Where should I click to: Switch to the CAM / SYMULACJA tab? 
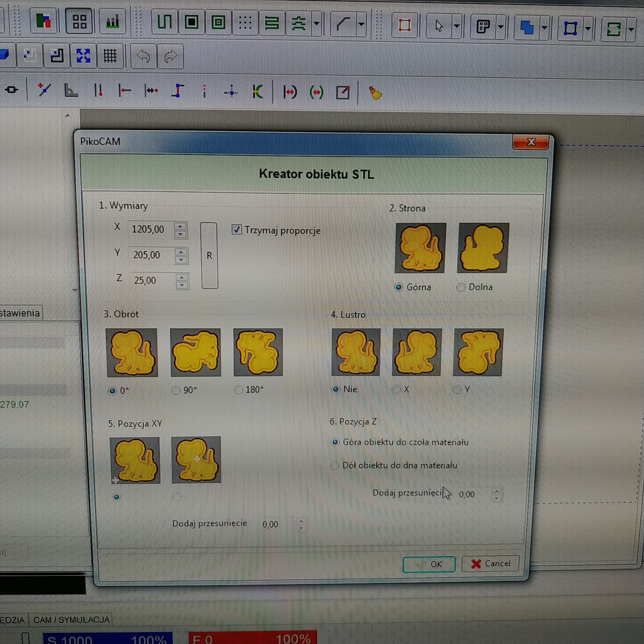[x=72, y=620]
